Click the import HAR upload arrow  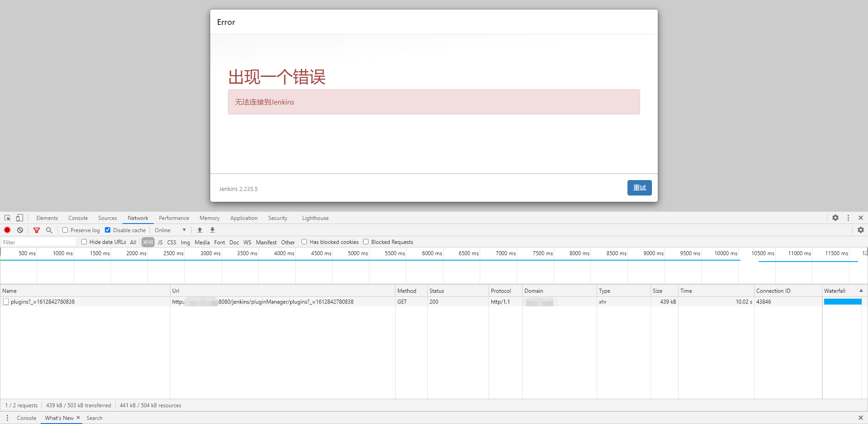(200, 230)
